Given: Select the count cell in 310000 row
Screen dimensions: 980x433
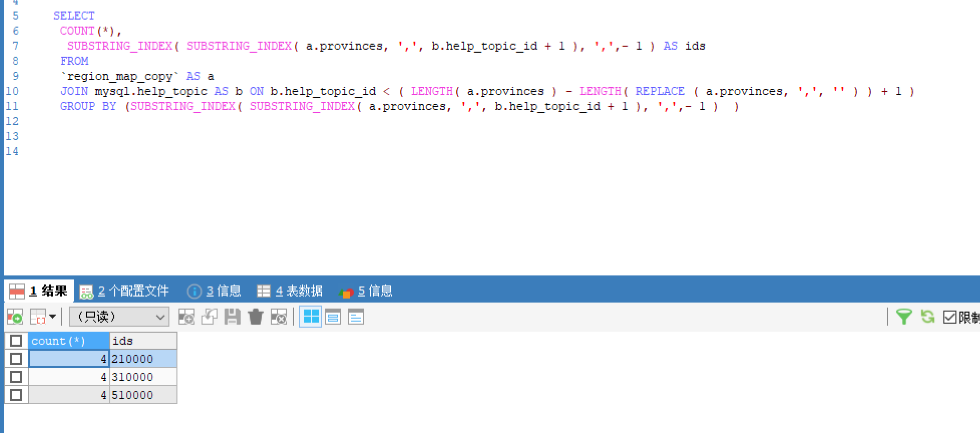Looking at the screenshot, I should pyautogui.click(x=69, y=377).
